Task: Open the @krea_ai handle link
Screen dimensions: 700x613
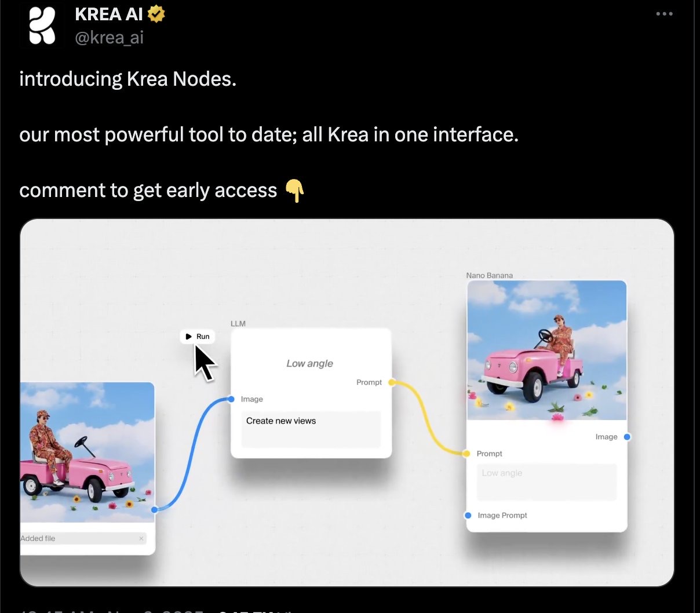Action: pos(109,38)
